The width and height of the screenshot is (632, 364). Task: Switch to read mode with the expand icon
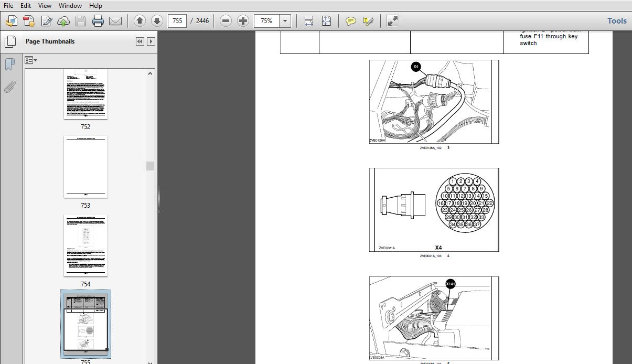point(393,21)
